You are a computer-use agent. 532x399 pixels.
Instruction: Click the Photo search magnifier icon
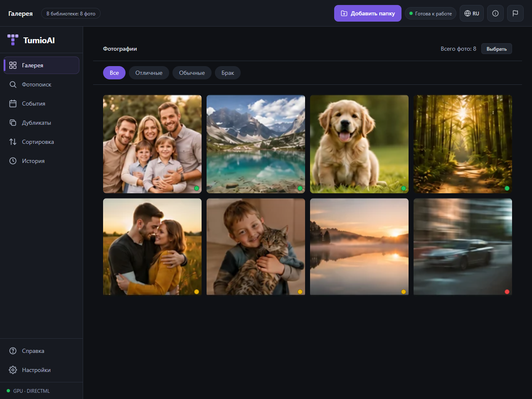tap(13, 84)
